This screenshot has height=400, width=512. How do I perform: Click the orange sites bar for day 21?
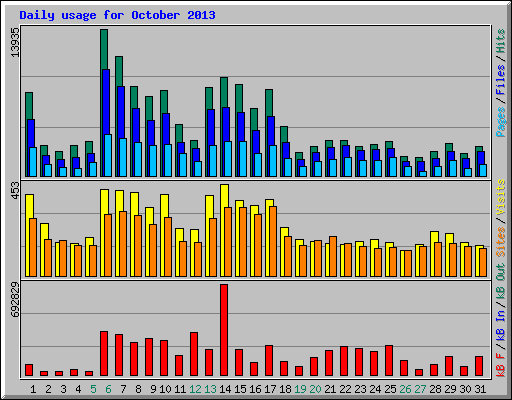coord(333,256)
